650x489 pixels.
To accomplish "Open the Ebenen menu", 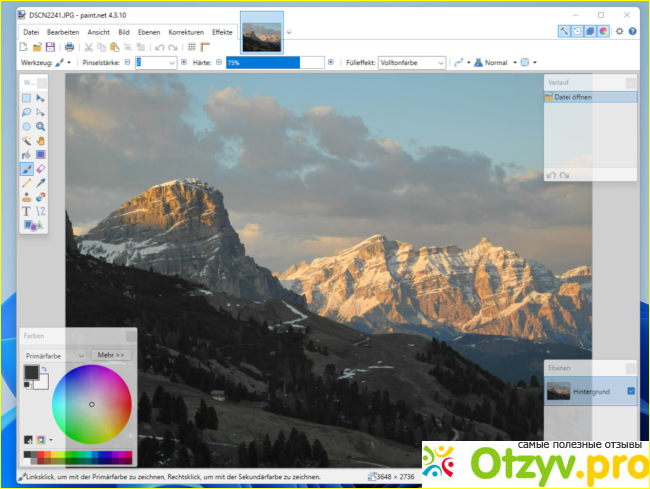I will tap(151, 32).
